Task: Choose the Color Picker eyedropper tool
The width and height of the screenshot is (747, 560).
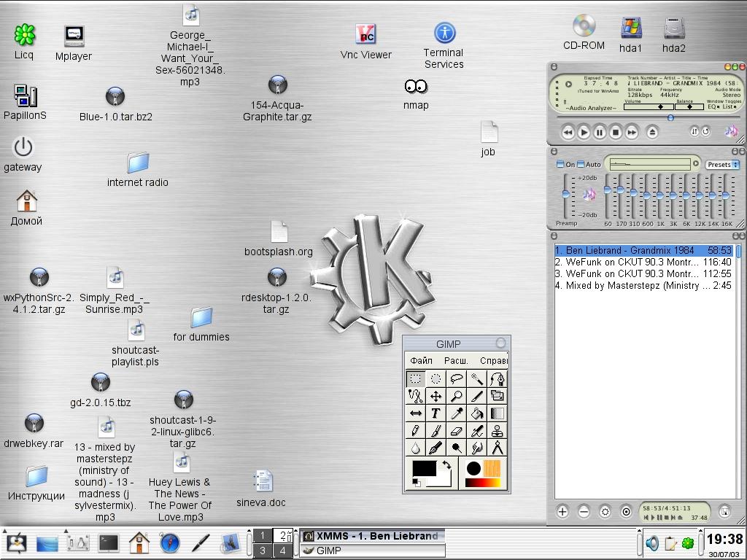Action: tap(457, 413)
